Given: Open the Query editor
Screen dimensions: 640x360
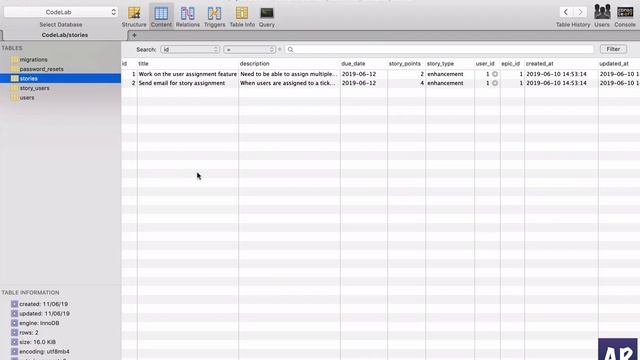Looking at the screenshot, I should 267,17.
